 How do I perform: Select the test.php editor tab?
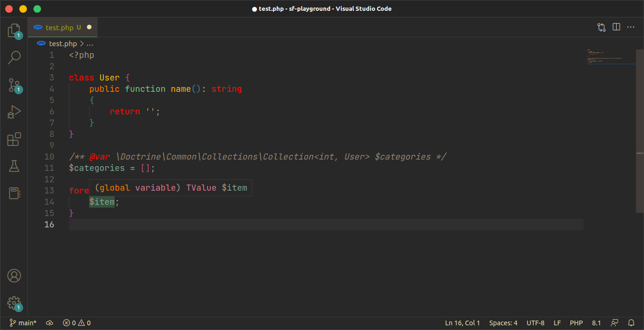click(x=59, y=28)
